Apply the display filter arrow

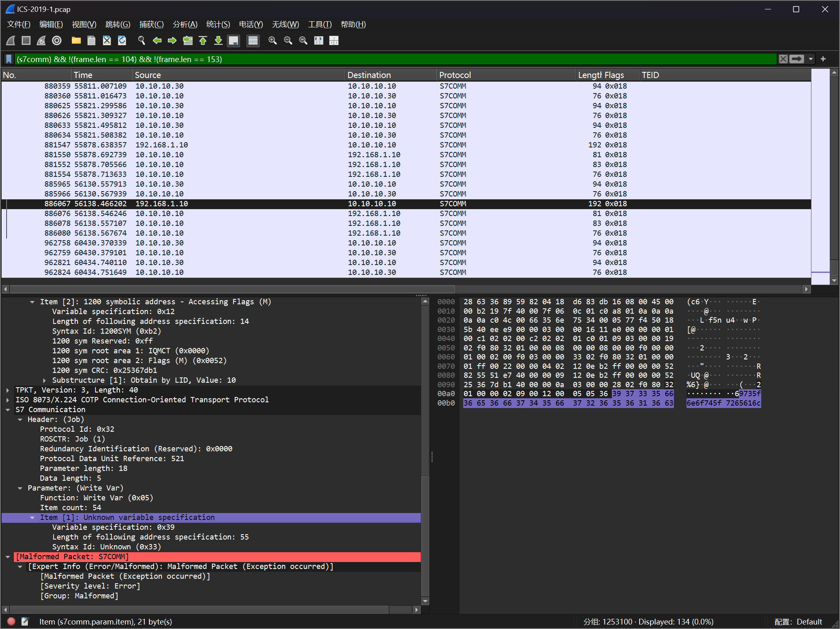point(796,59)
